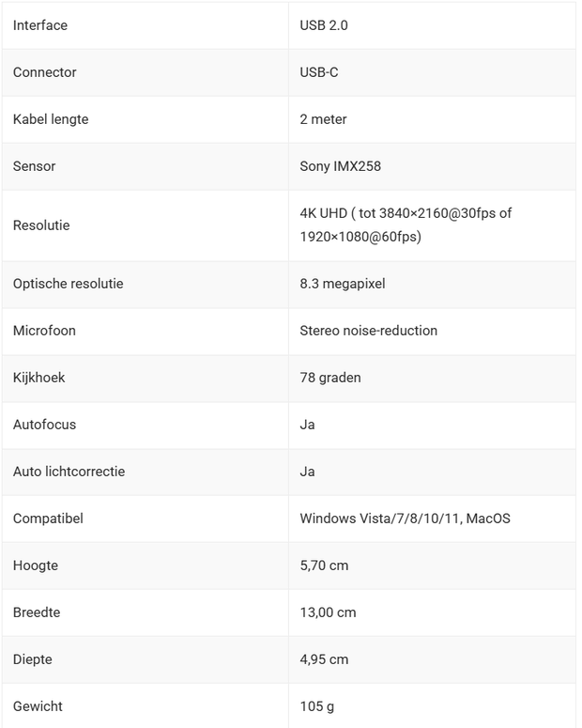This screenshot has width=582, height=728.
Task: Click the Sony IMX258 sensor value
Action: coord(340,166)
